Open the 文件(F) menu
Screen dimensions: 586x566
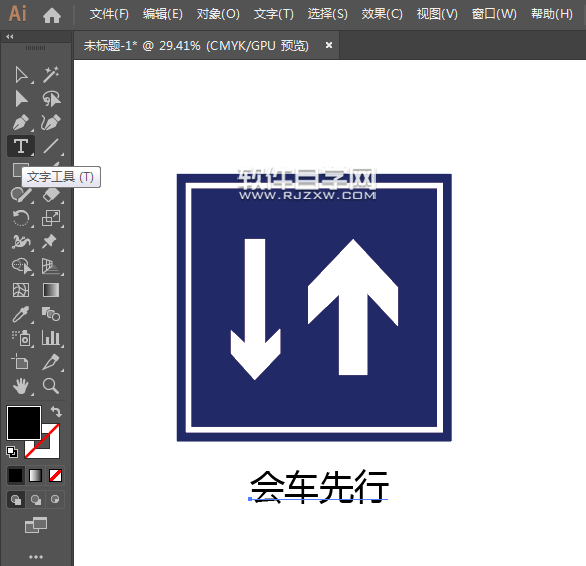point(109,14)
